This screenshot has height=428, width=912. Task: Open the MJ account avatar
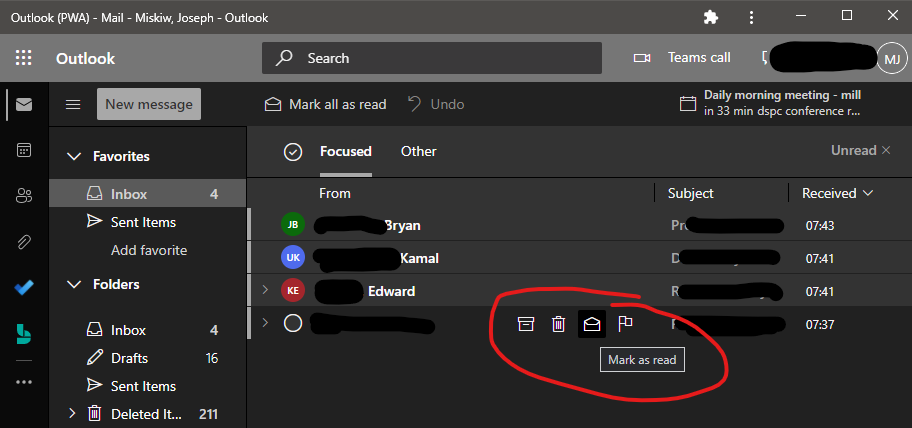click(x=892, y=59)
